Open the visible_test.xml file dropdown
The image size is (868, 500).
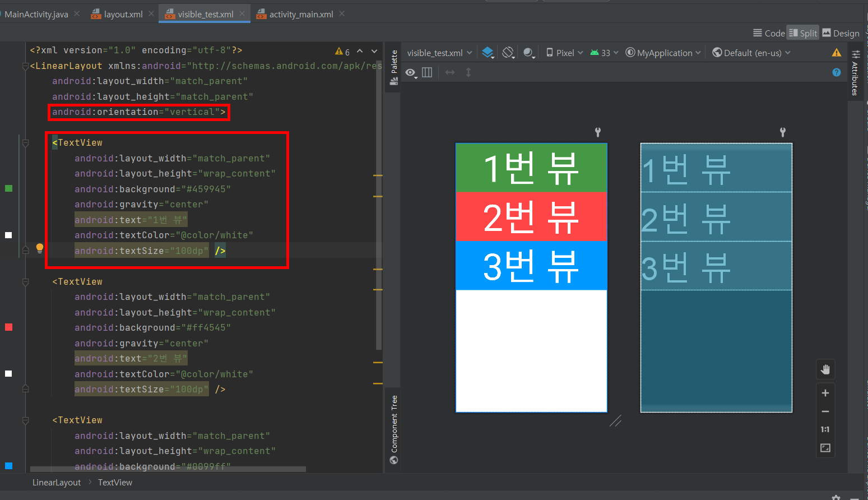(439, 53)
